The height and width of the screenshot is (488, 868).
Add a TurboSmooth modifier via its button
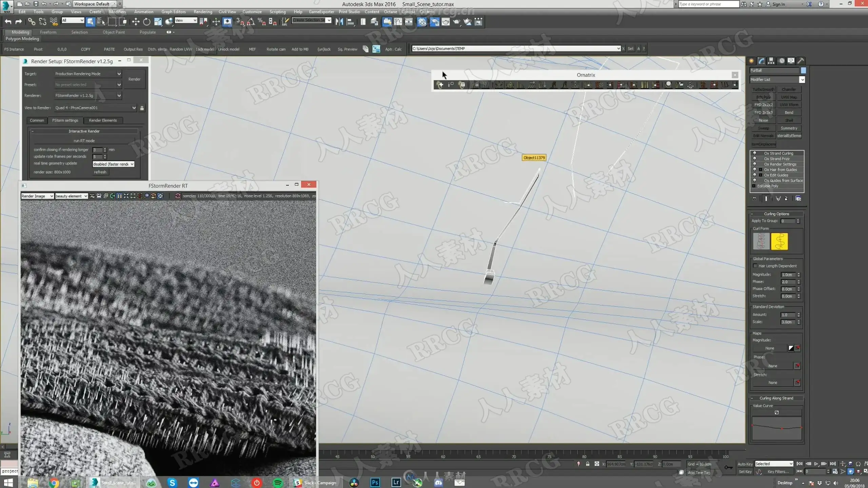(763, 89)
